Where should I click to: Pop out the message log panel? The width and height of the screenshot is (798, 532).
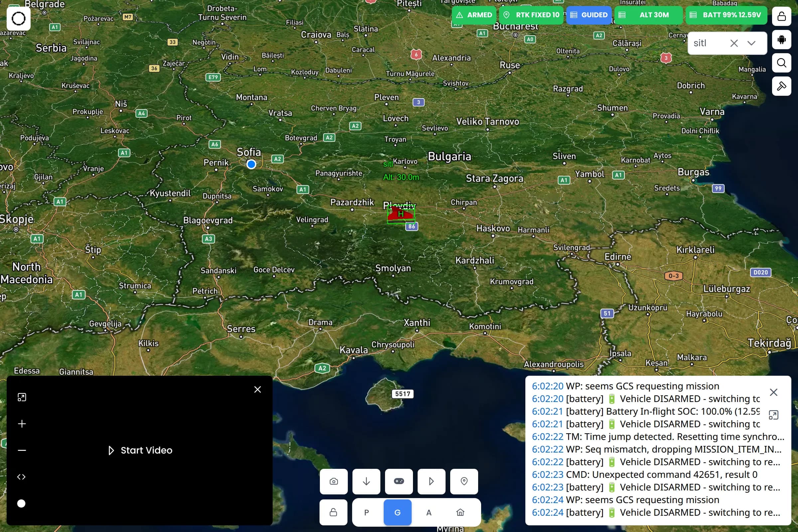click(773, 415)
